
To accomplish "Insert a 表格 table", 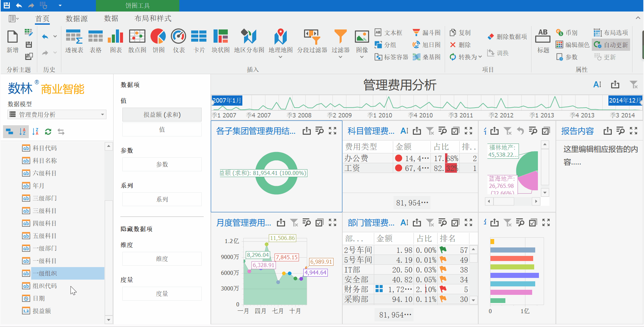I will [96, 41].
